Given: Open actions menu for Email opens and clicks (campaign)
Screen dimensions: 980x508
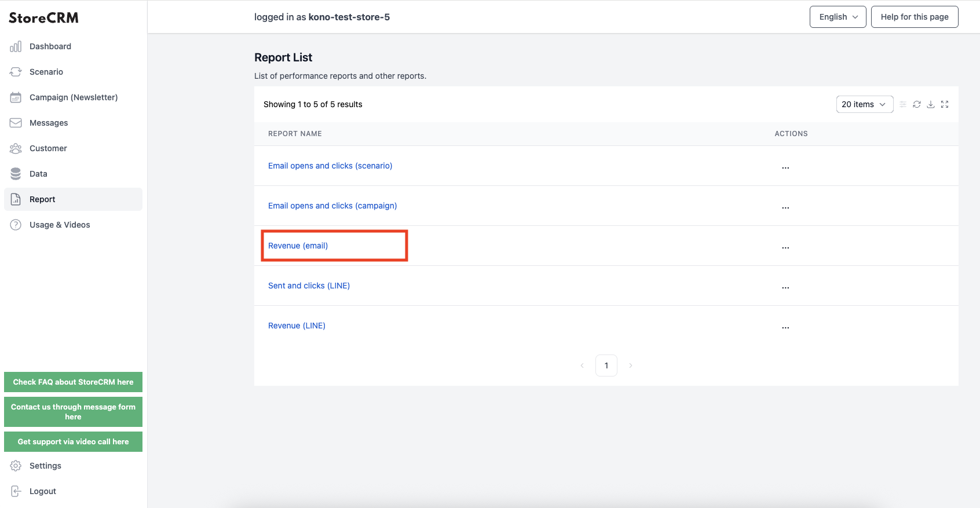Looking at the screenshot, I should 785,207.
